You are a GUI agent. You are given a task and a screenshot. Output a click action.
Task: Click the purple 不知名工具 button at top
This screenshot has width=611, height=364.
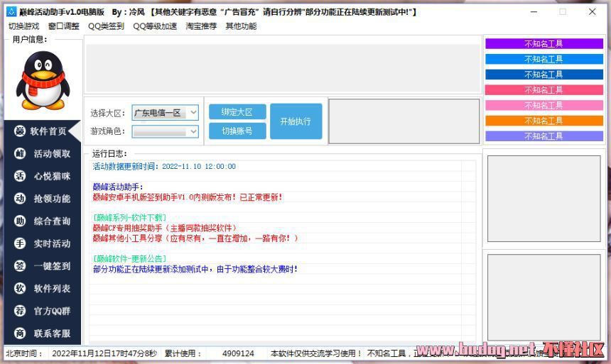pos(544,43)
